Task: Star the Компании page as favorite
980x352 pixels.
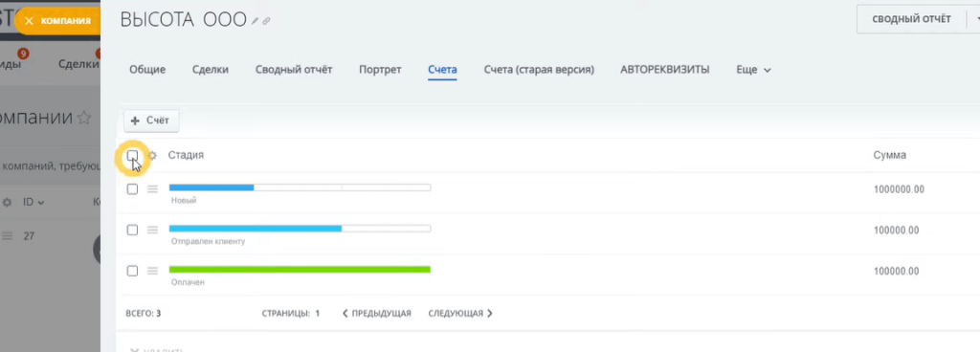Action: click(84, 118)
